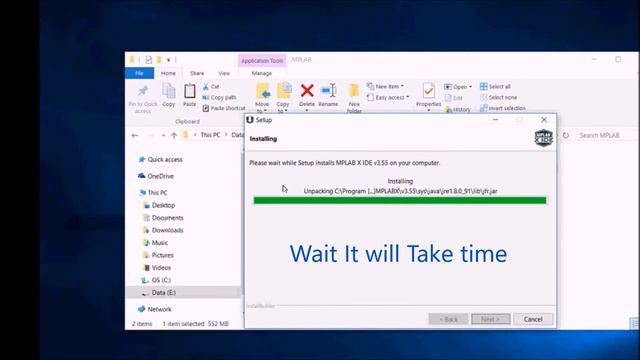Switch to the View tab

coord(224,73)
